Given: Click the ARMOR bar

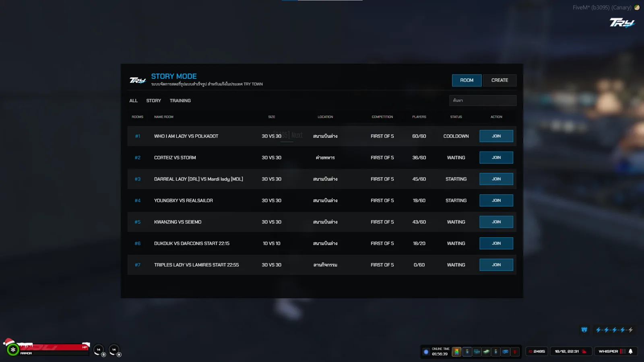Looking at the screenshot, I should click(54, 353).
